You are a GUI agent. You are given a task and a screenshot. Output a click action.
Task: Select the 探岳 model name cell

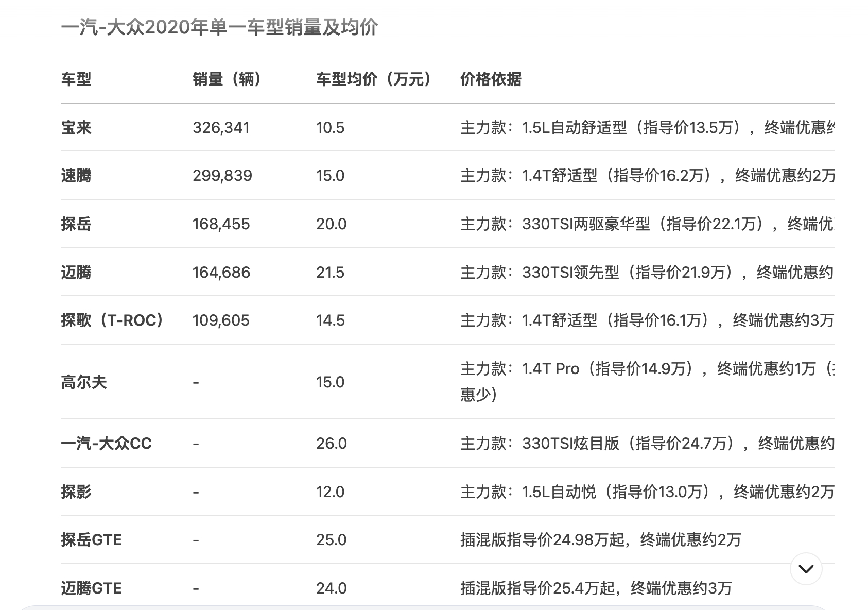tap(76, 224)
